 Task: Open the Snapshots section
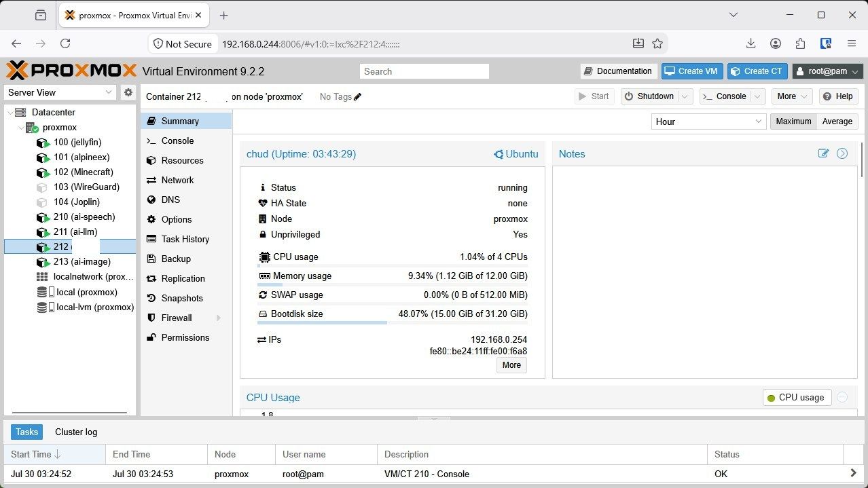click(186, 298)
